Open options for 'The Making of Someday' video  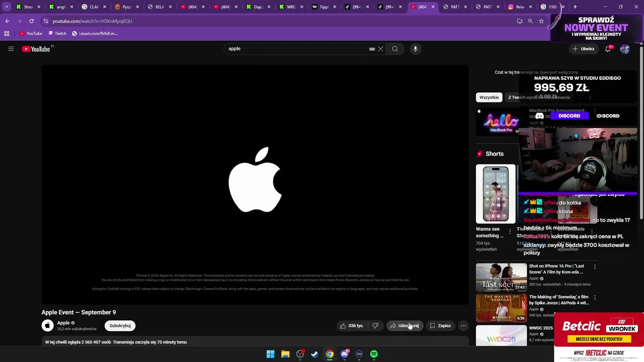(595, 298)
